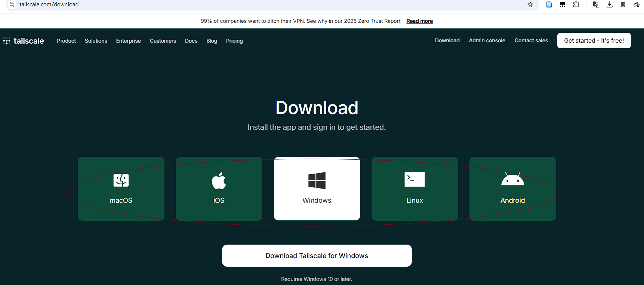
Task: Open the Tampermonkey extension icon
Action: click(x=563, y=4)
